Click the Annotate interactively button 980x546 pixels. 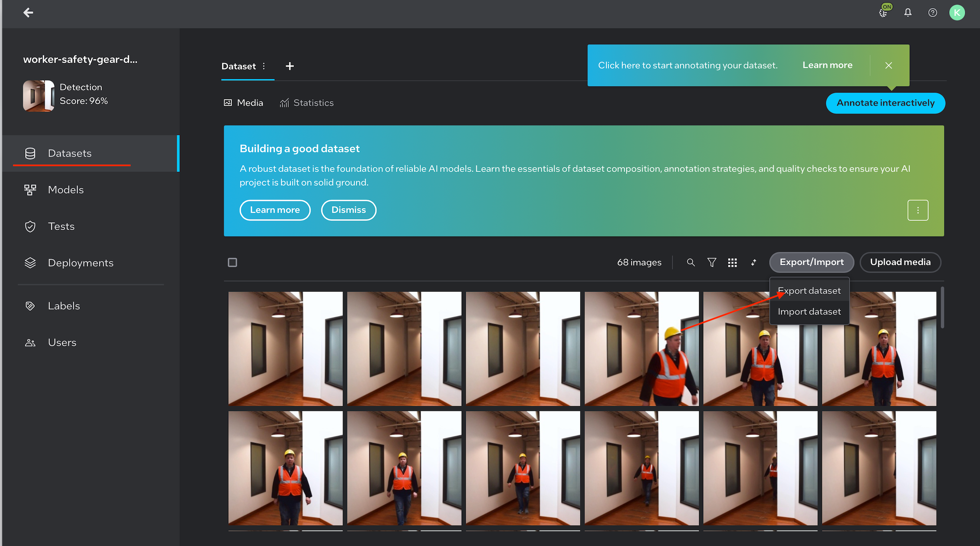[x=885, y=103]
